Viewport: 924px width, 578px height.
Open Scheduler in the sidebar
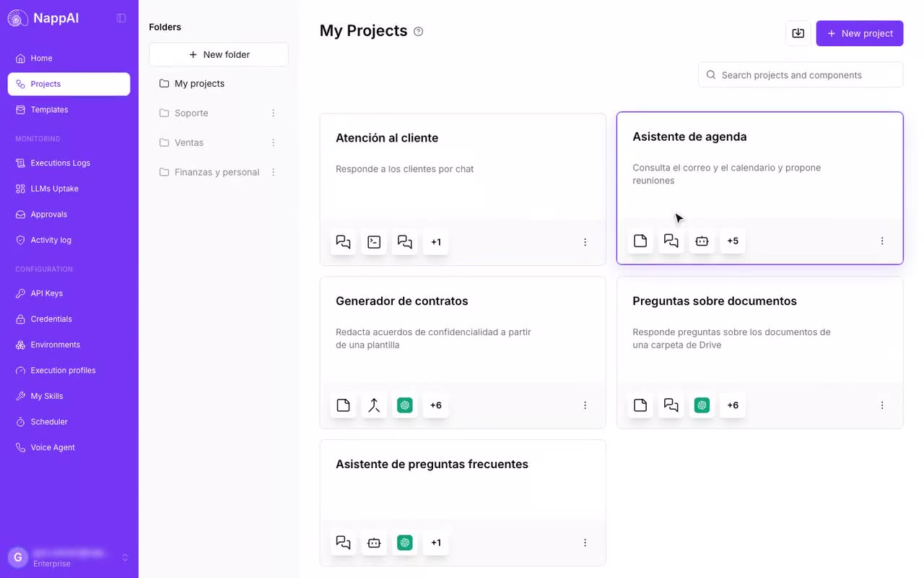coord(69,422)
